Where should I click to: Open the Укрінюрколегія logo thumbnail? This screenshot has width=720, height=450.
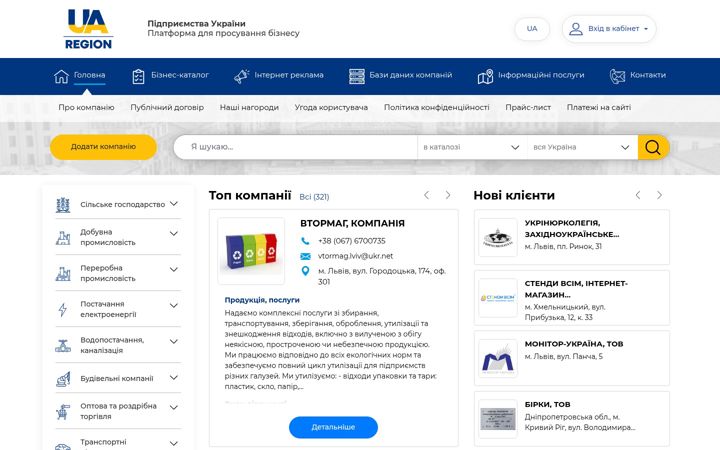(498, 237)
